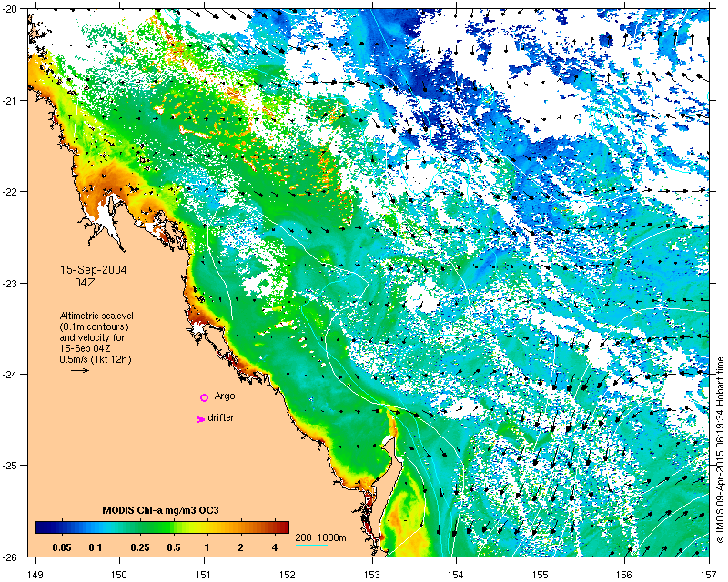The image size is (728, 582).
Task: Click the '15-Sep 04Z' legend text
Action: point(85,348)
